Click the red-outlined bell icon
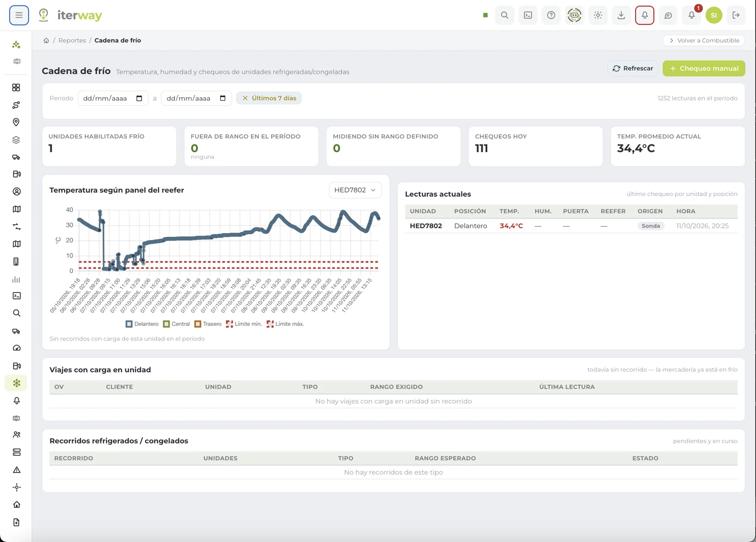The width and height of the screenshot is (756, 542). tap(645, 15)
